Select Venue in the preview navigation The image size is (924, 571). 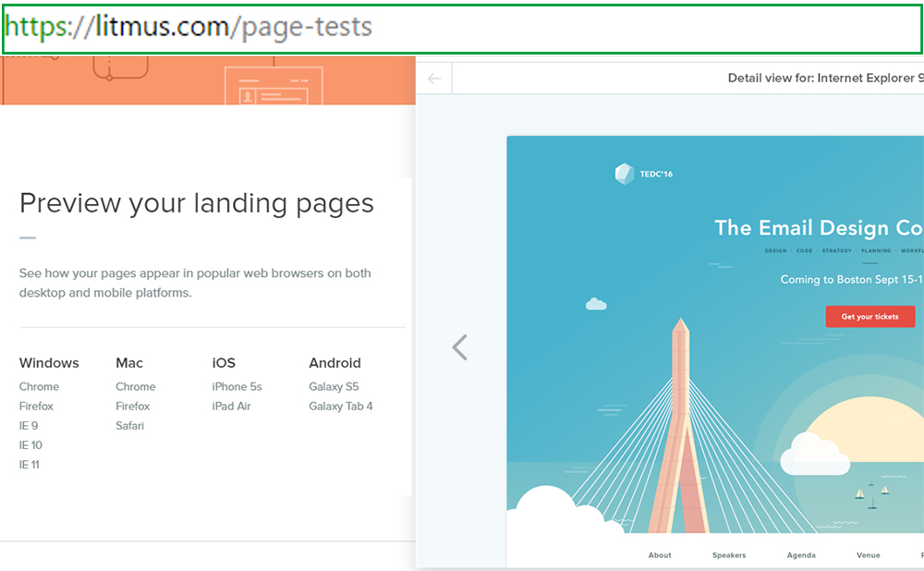click(869, 555)
